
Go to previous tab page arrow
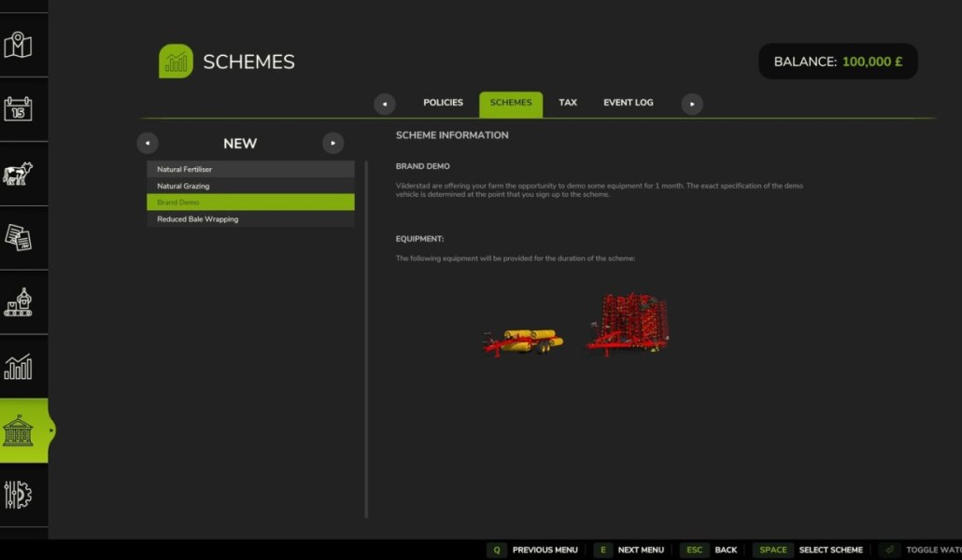pos(385,104)
